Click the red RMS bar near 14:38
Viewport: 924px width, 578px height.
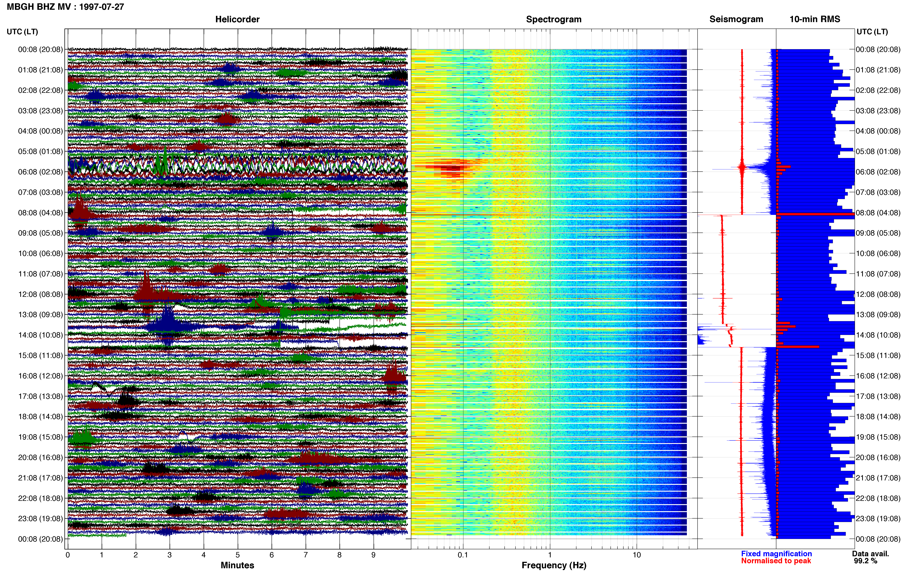798,347
